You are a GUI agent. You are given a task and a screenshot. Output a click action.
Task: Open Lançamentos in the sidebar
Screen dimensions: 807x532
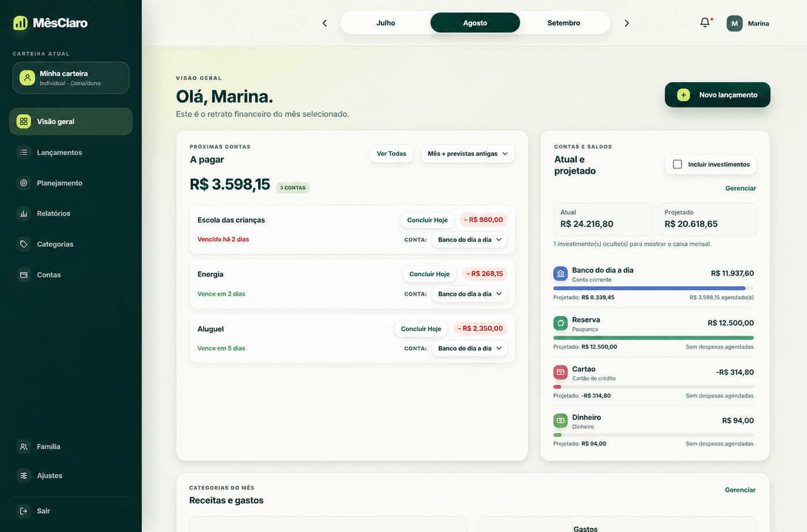coord(71,152)
